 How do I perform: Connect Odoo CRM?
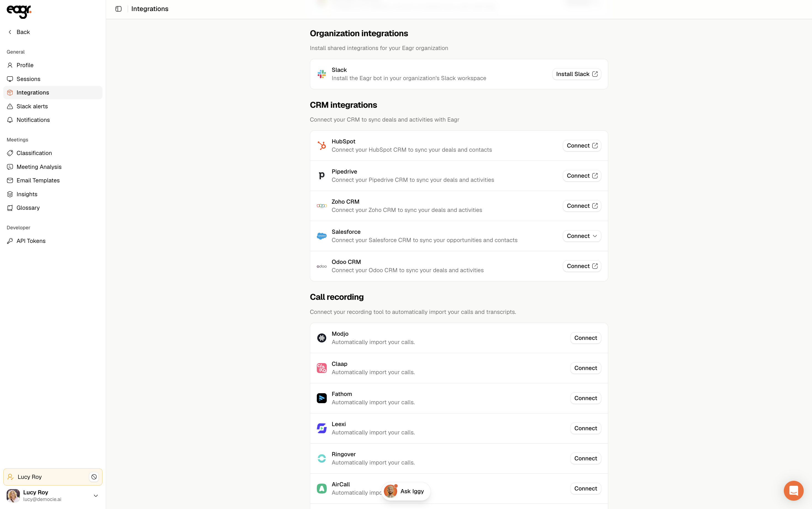[x=582, y=266]
